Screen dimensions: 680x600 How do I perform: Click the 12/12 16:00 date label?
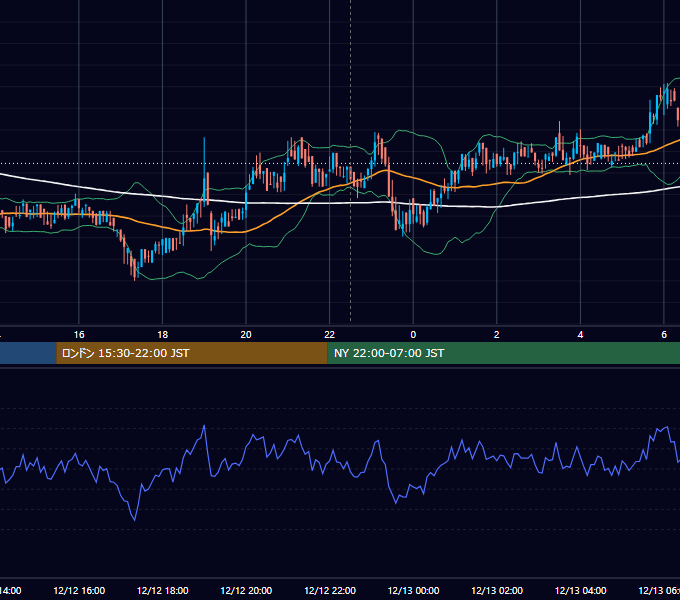[79, 590]
